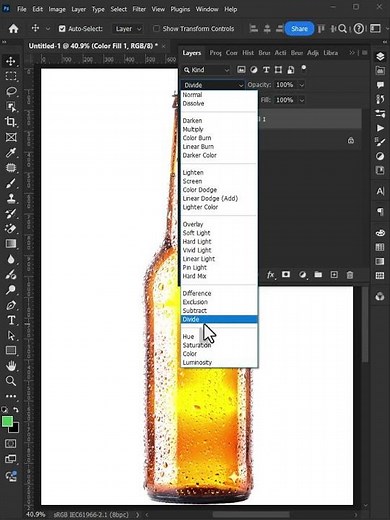Add a layer style with fx icon
Viewport: 390px width, 520px height.
(271, 275)
